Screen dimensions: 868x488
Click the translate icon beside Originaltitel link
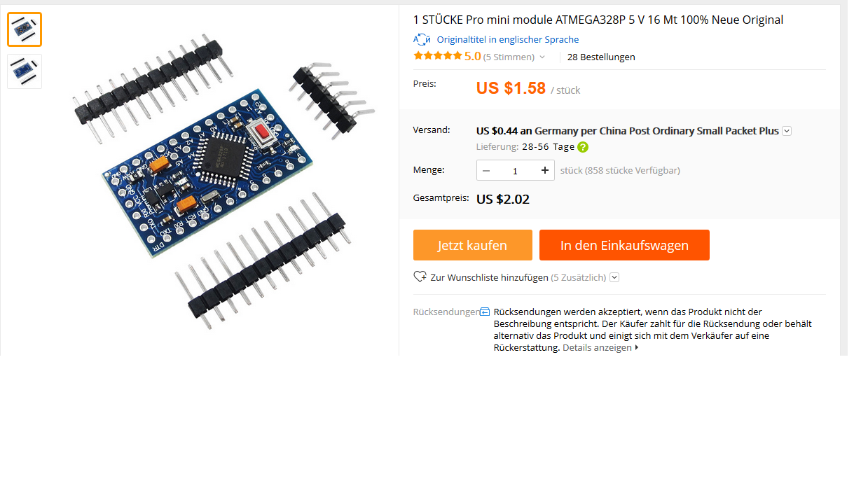[422, 39]
